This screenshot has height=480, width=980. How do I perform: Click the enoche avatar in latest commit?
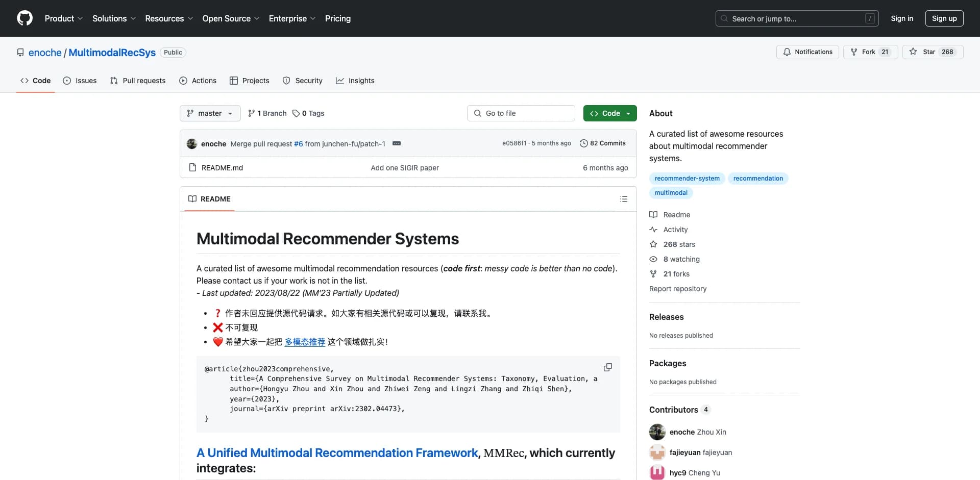[192, 144]
